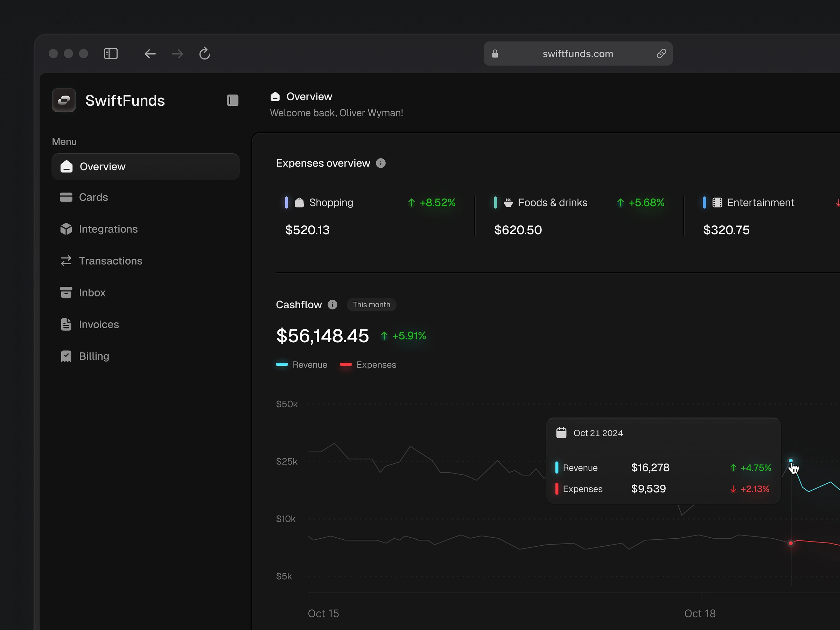This screenshot has width=840, height=630.
Task: Click the swiftfunds.com address bar
Action: pos(577,54)
